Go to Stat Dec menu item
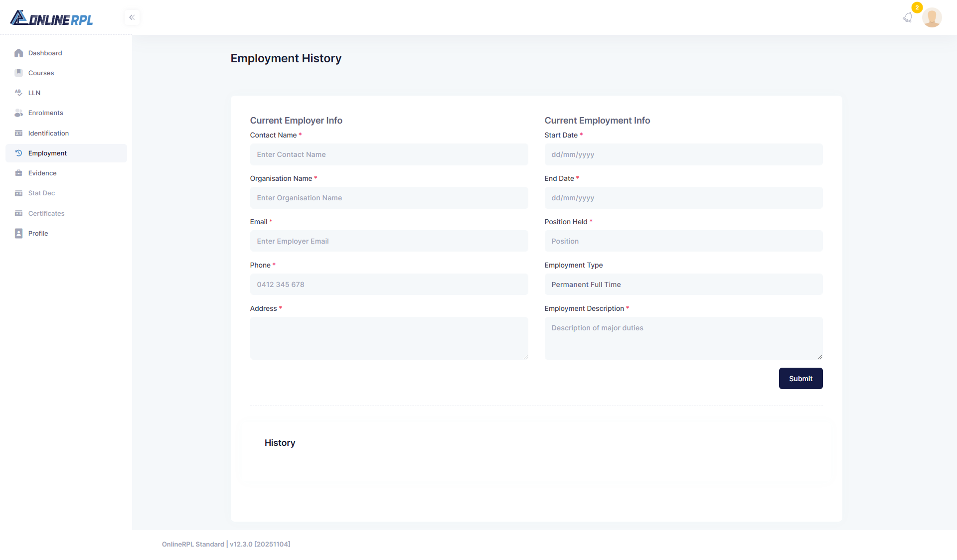957x560 pixels. coord(41,193)
